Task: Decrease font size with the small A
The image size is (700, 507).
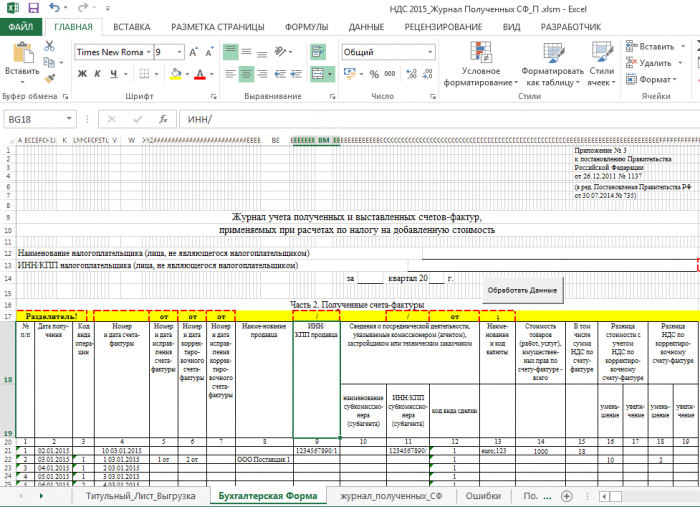Action: [x=208, y=52]
